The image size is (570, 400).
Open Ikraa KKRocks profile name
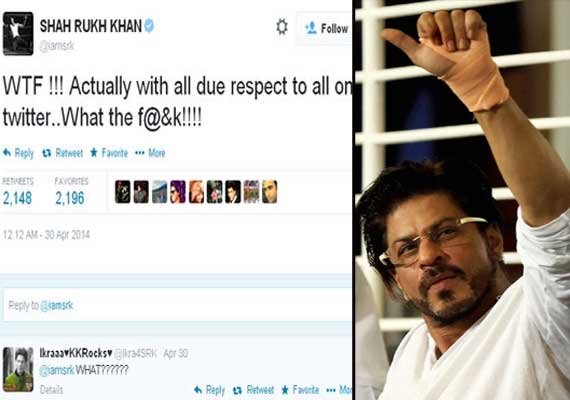pyautogui.click(x=76, y=353)
